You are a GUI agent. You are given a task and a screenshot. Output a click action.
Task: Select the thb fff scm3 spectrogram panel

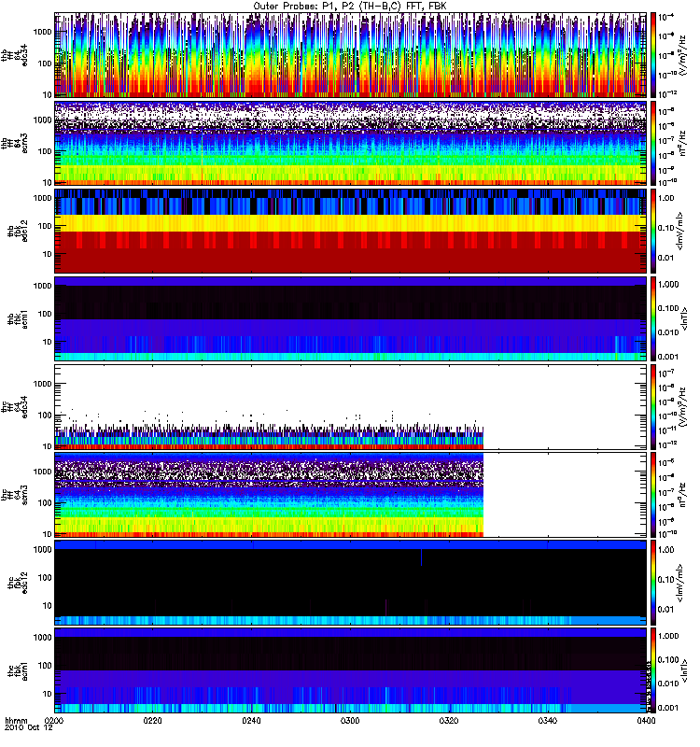[351, 143]
